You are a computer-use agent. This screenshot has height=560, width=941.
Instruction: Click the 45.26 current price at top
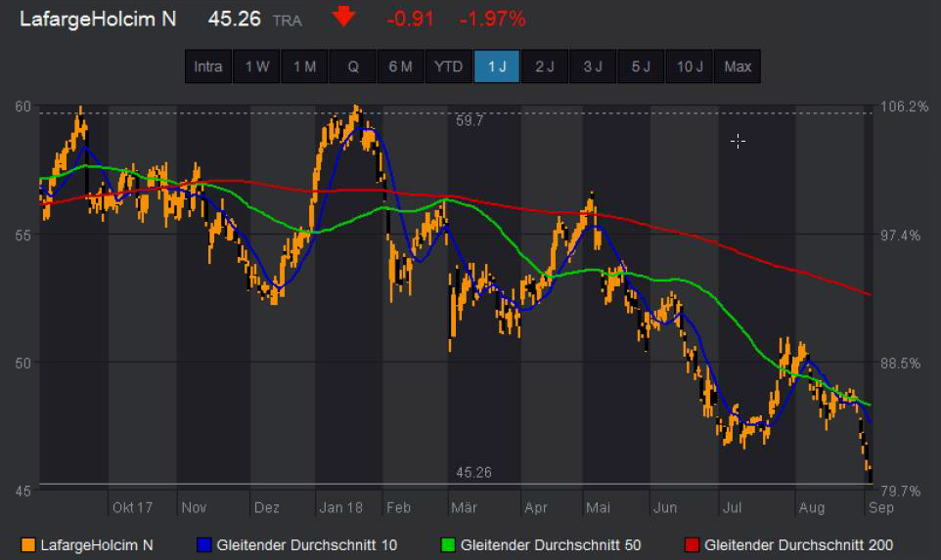coord(235,20)
